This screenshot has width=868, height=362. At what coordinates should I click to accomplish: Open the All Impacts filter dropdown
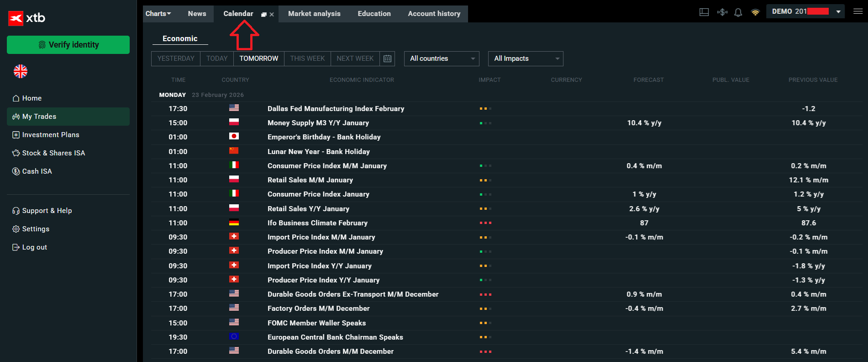click(526, 59)
